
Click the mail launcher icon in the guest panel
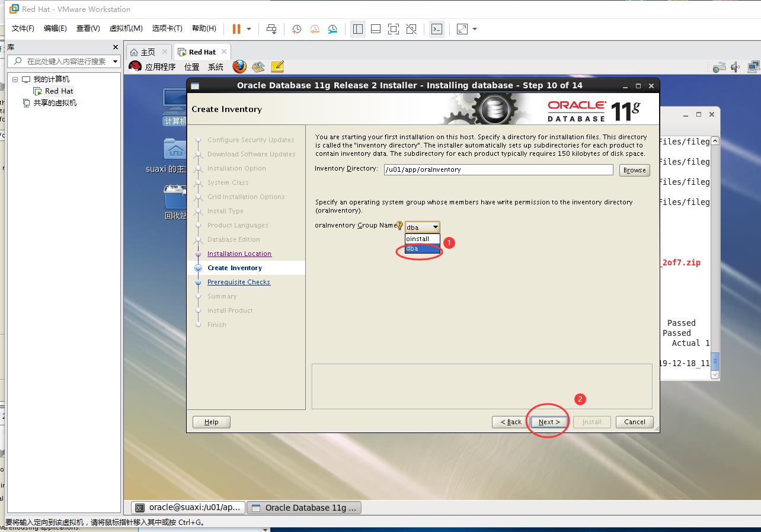pos(258,66)
